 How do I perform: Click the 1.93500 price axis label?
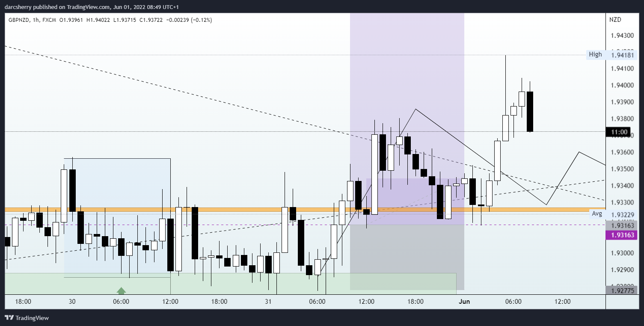(623, 169)
